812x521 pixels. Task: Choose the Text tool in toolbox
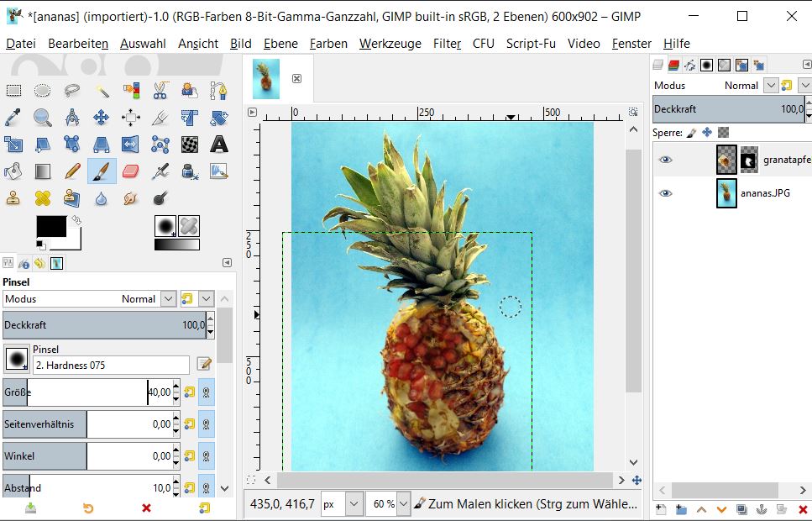[218, 145]
